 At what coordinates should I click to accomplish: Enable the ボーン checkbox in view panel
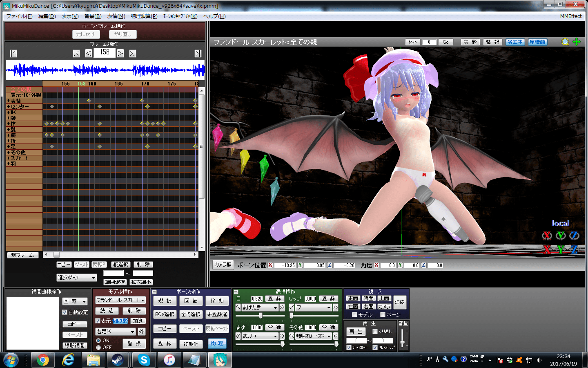(383, 315)
